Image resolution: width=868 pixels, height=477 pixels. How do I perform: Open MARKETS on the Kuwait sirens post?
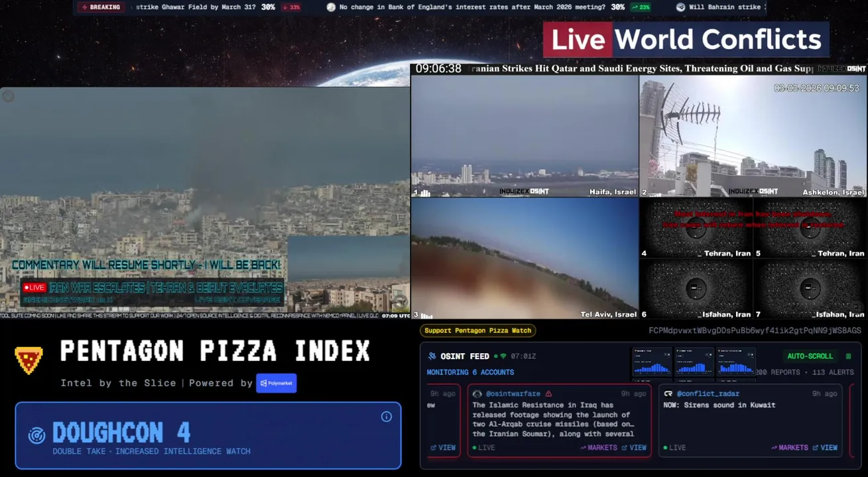tap(790, 448)
